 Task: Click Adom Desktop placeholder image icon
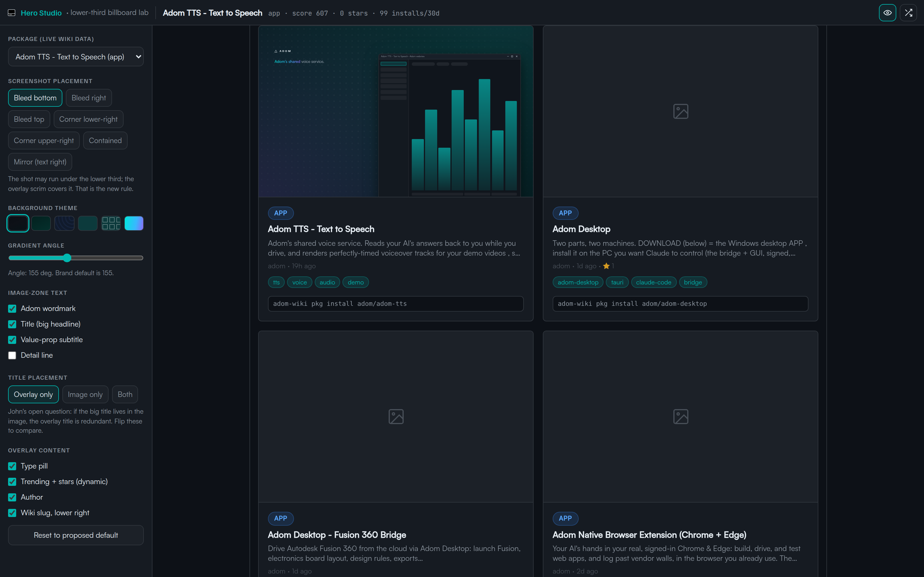point(680,111)
